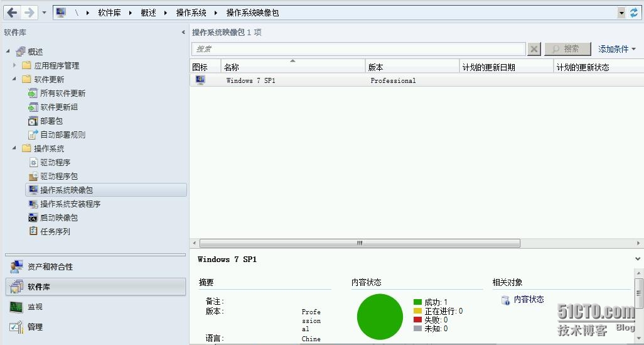The height and width of the screenshot is (345, 644).
Task: Click the details pane vertical scrollbar thumb
Action: (638, 293)
